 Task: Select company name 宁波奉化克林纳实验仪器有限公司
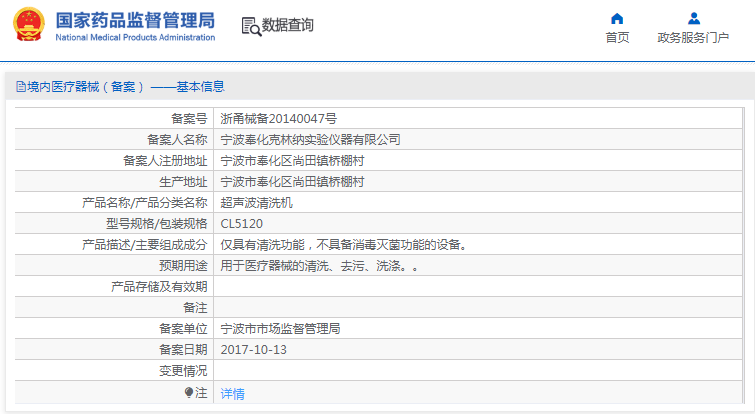311,140
